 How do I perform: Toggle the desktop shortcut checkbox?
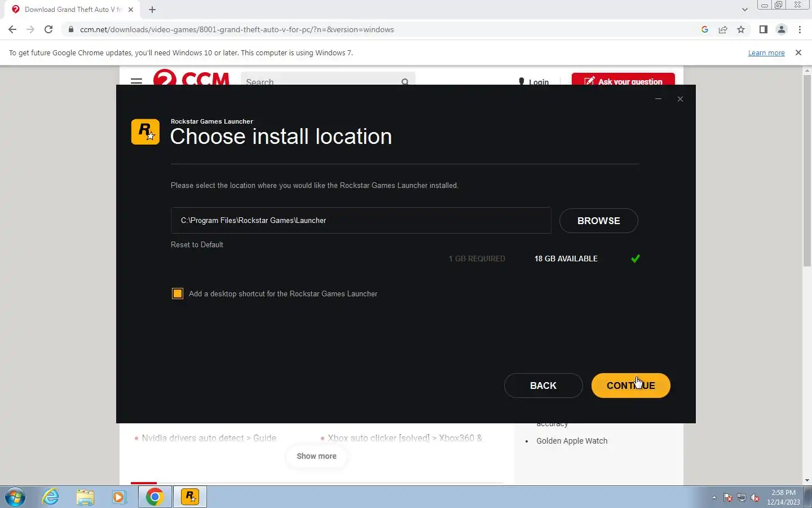click(x=178, y=294)
